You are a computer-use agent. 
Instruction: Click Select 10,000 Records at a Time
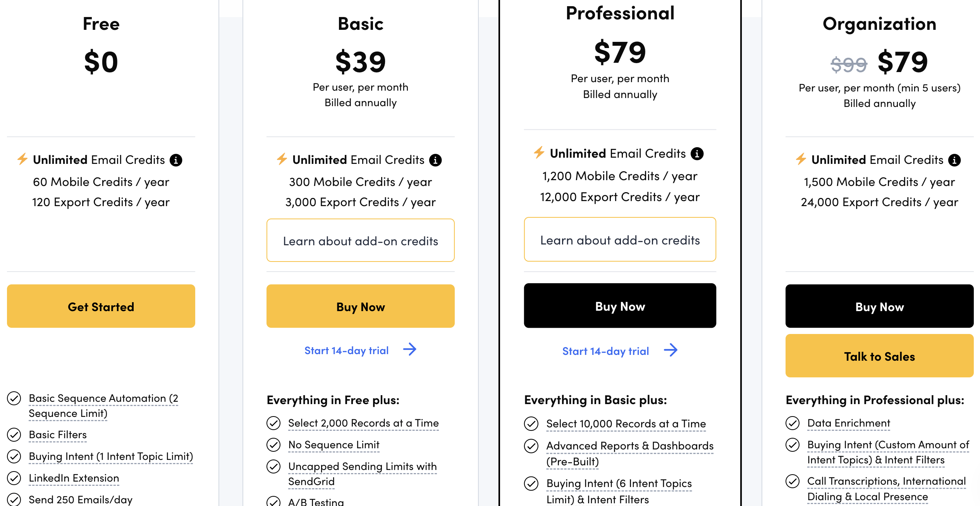pos(626,424)
